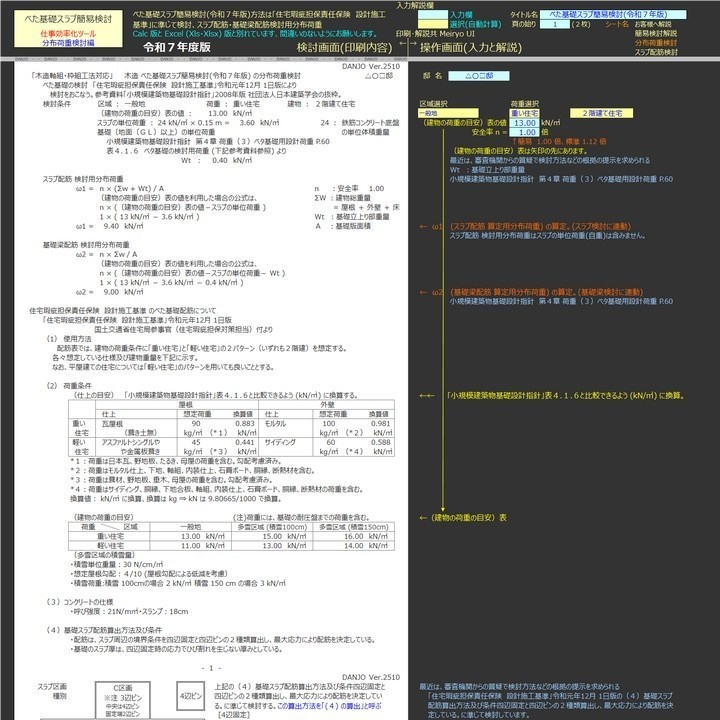Open the 区域選択 dropdown showing 一般地
The width and height of the screenshot is (720, 720).
[x=448, y=113]
